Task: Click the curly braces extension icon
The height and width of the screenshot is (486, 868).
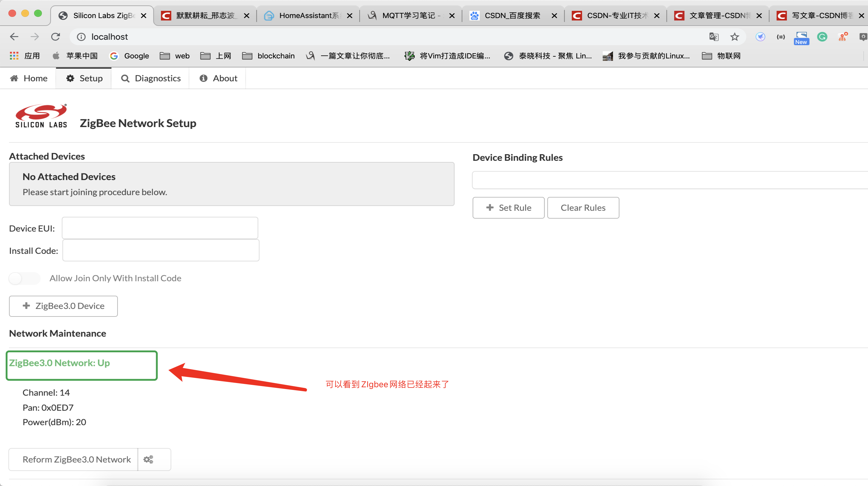Action: tap(781, 37)
